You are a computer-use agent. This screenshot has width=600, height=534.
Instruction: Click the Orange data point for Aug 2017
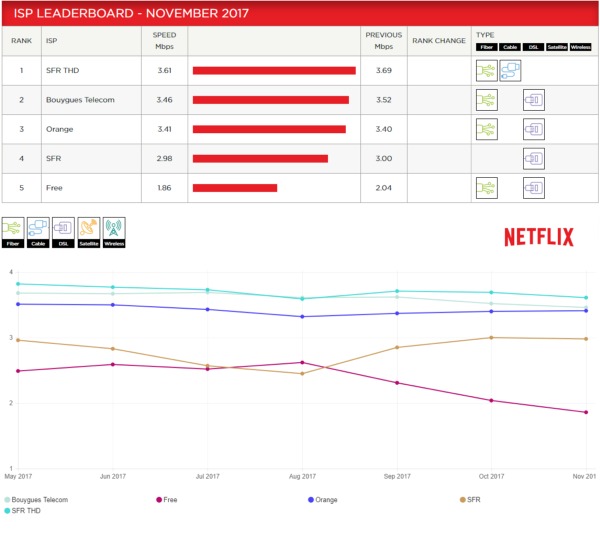[302, 317]
